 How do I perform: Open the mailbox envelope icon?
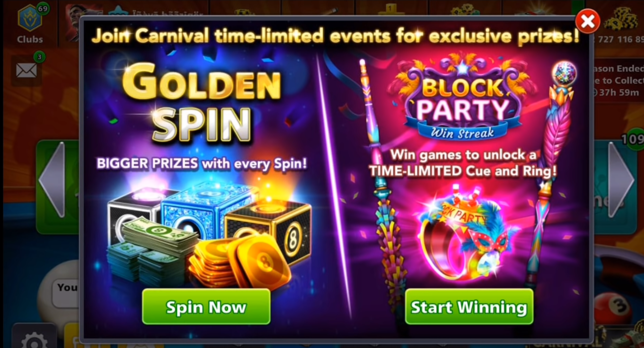[x=27, y=70]
